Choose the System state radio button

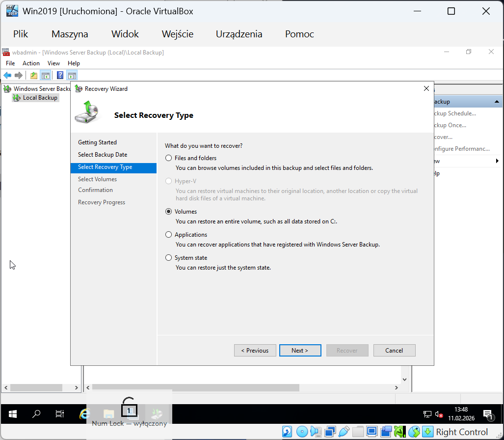[169, 258]
